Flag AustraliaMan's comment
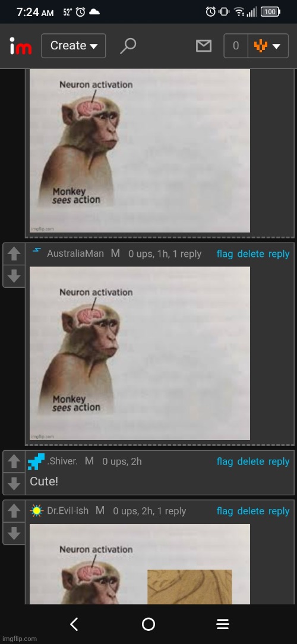Screen dimensions: 297x644 [225, 255]
